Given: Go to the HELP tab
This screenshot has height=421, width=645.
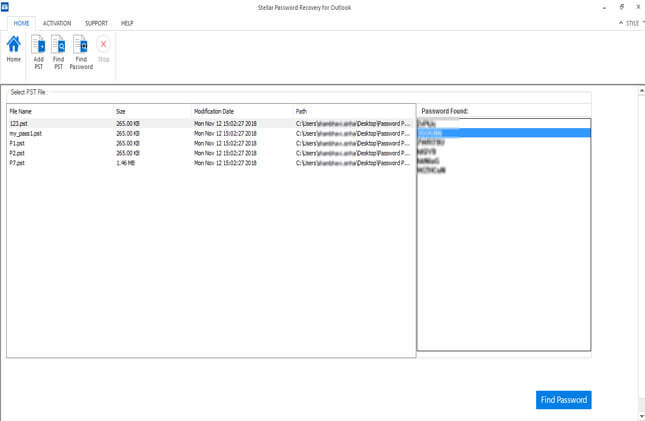Looking at the screenshot, I should [127, 22].
